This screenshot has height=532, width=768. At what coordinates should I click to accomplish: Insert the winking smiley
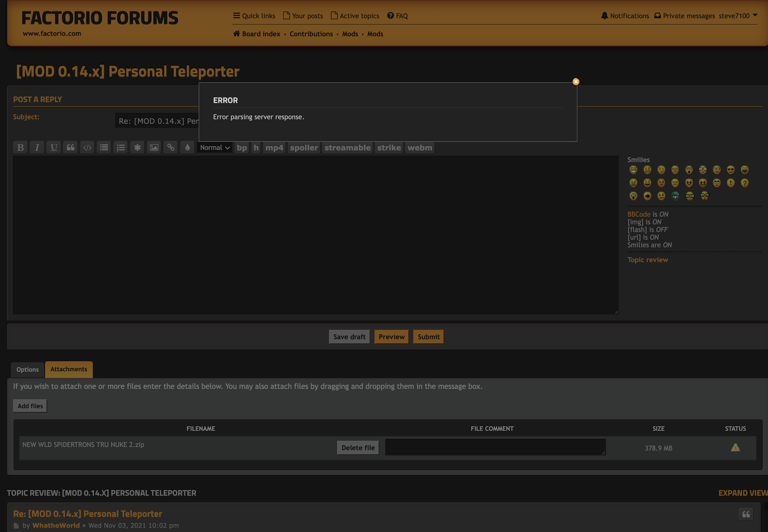(661, 170)
